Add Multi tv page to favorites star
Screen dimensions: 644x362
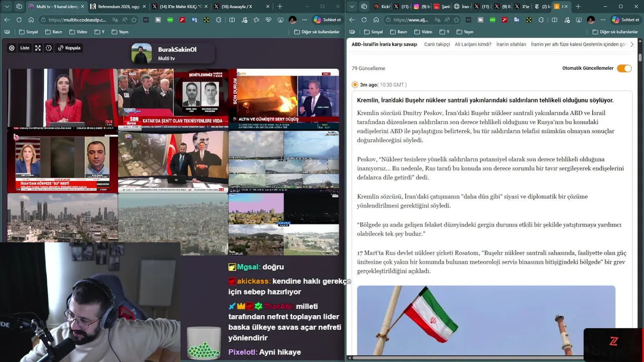134,20
